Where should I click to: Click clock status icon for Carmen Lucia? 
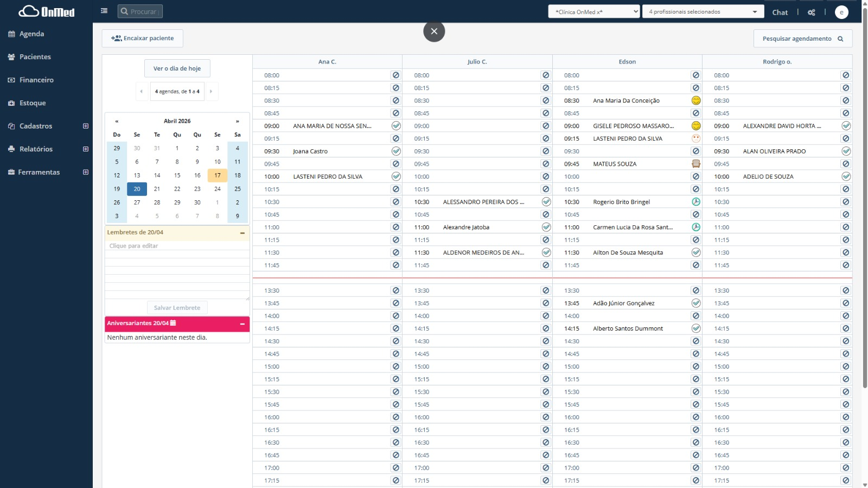696,227
